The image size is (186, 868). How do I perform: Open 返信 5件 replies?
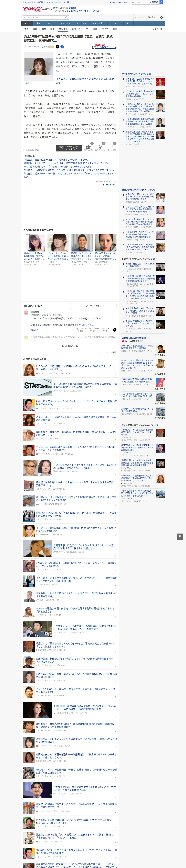[x=35, y=330]
